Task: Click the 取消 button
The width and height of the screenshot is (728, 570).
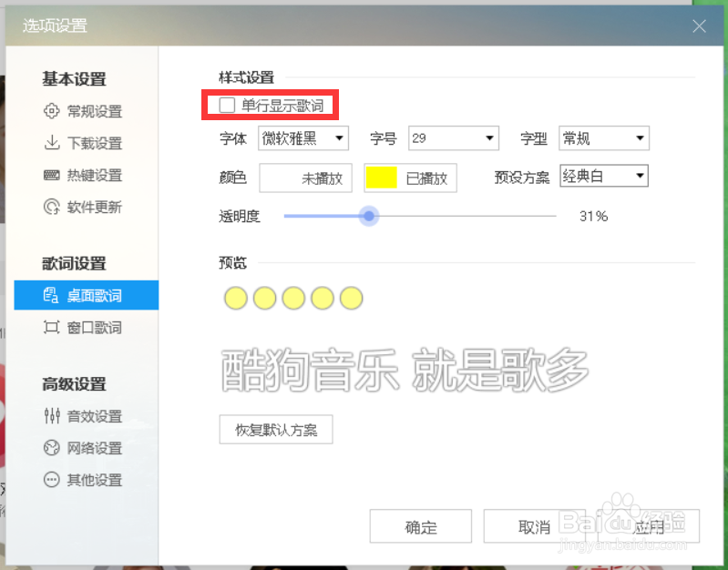Action: 535,526
